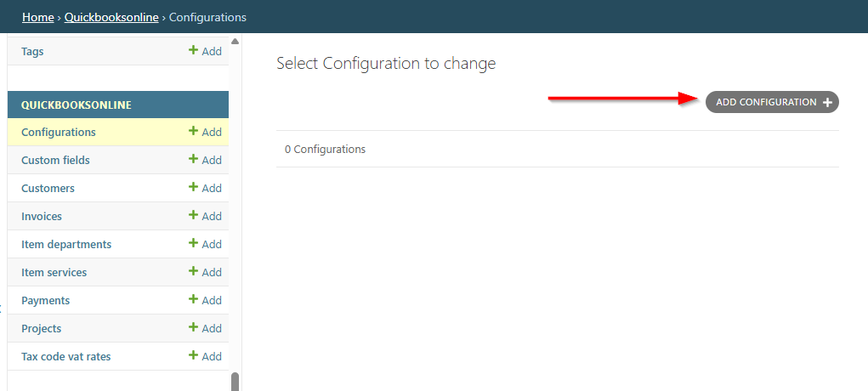The height and width of the screenshot is (391, 868).
Task: Open the Quickbooksonline breadcrumb link
Action: click(111, 17)
